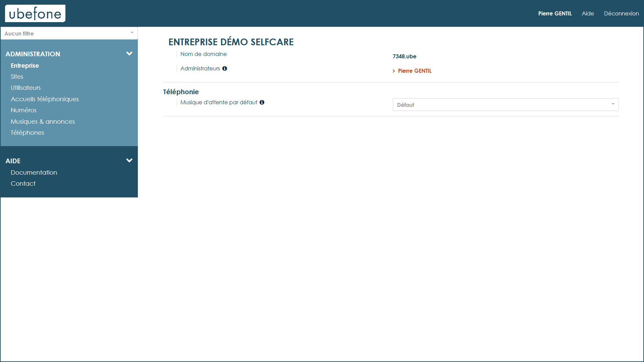Viewport: 644px width, 362px height.
Task: Click the ubefone logo
Action: (35, 13)
